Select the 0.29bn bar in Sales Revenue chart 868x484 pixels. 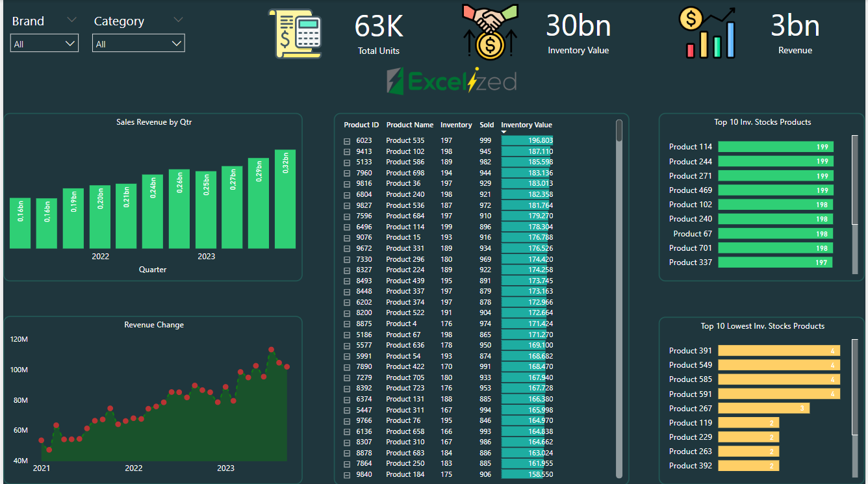(x=259, y=203)
